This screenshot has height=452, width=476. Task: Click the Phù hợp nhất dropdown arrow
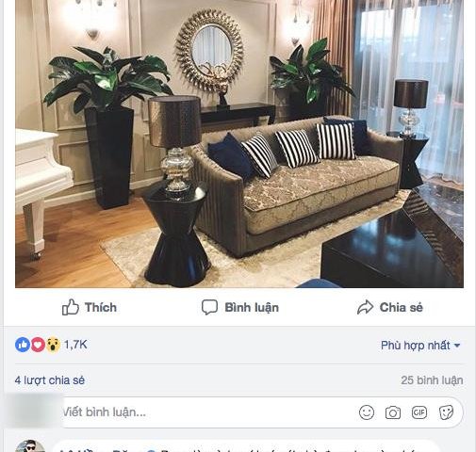point(457,346)
